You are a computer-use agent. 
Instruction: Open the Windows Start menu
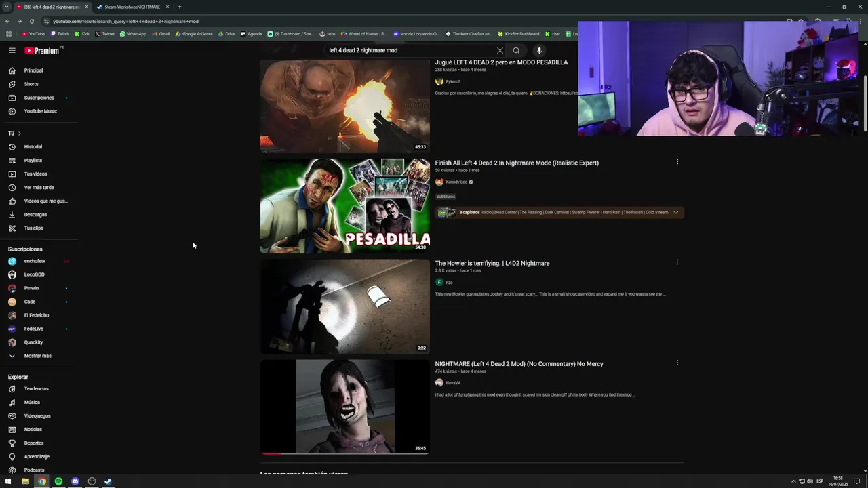pyautogui.click(x=8, y=481)
